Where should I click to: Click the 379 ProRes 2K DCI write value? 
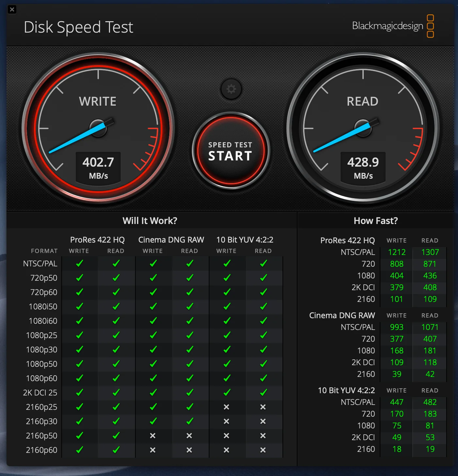(x=397, y=287)
